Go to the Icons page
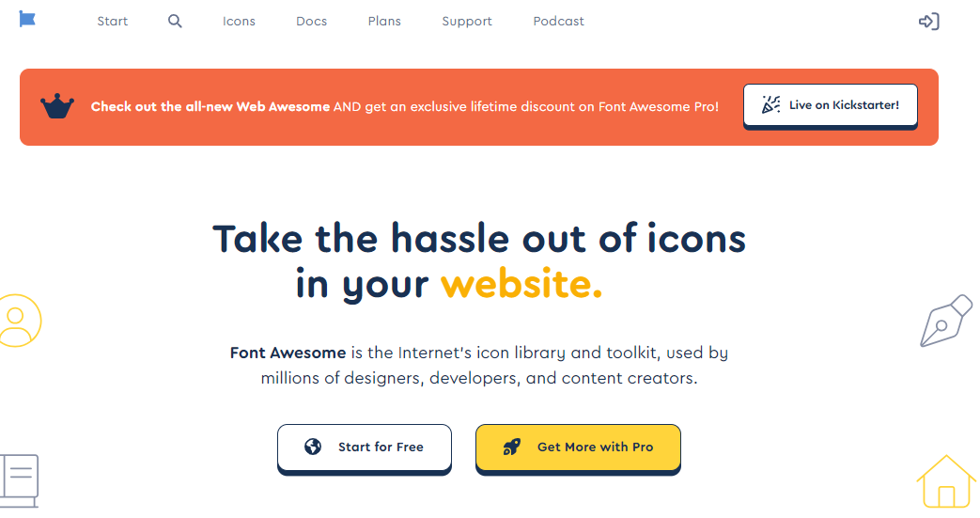Image resolution: width=980 pixels, height=518 pixels. click(x=239, y=22)
